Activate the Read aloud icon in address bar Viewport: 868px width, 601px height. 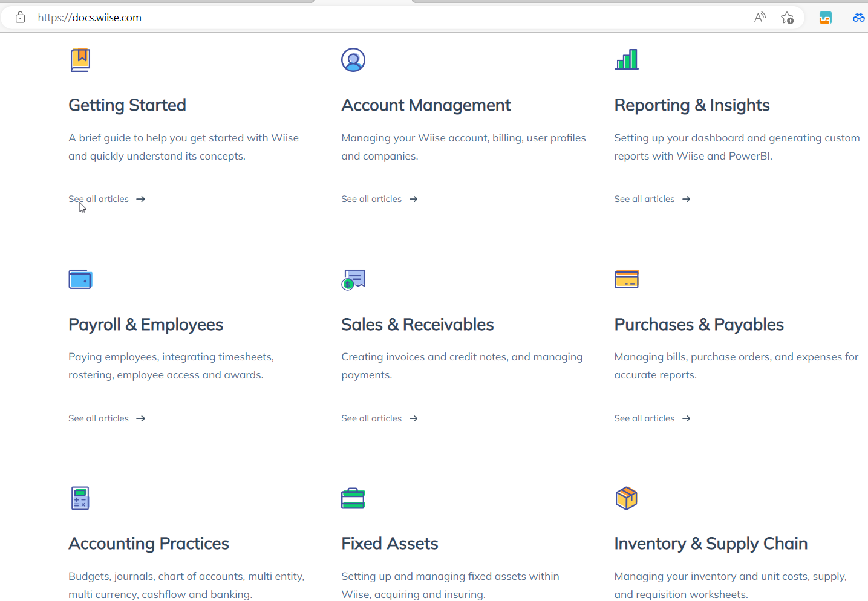[760, 18]
